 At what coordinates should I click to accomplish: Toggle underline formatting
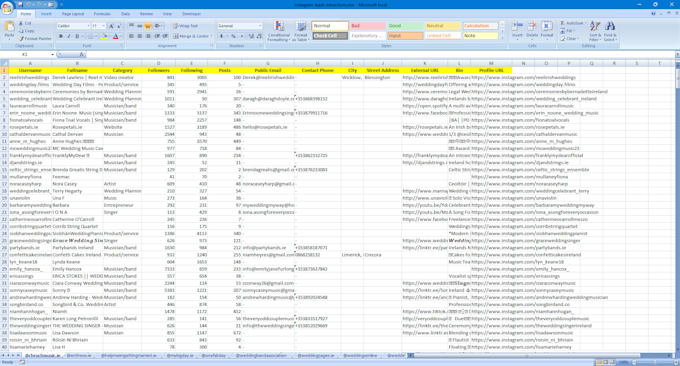[77, 36]
